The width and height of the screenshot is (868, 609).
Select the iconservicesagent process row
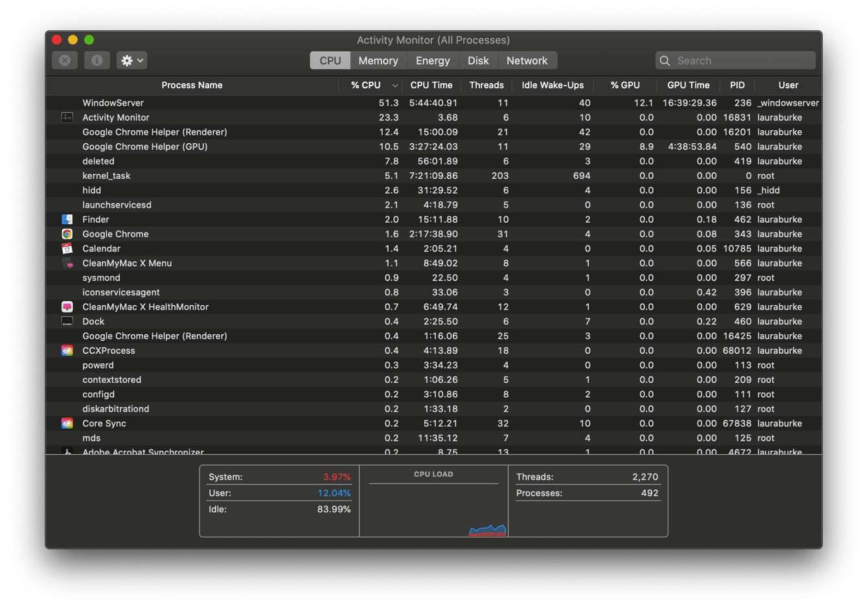[433, 292]
